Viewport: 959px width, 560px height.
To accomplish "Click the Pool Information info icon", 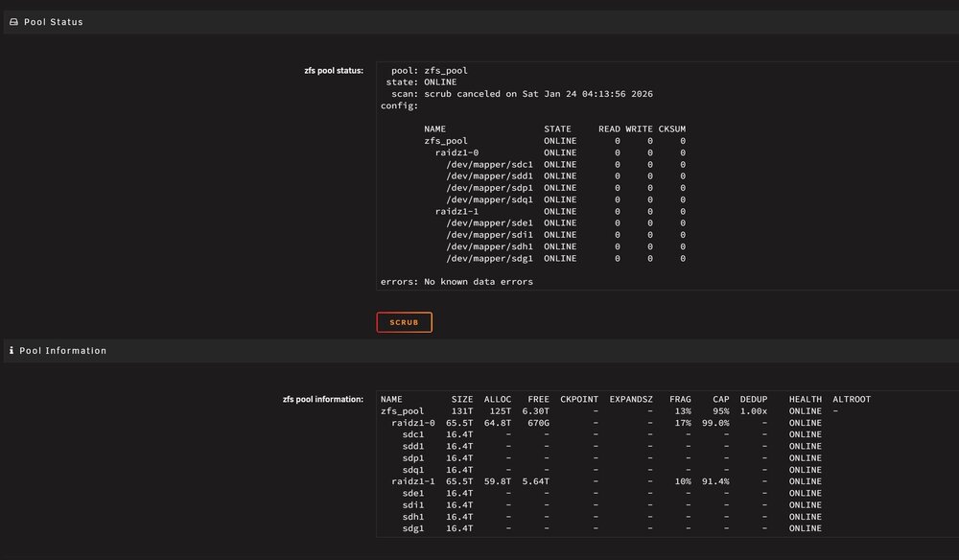I will (x=11, y=350).
